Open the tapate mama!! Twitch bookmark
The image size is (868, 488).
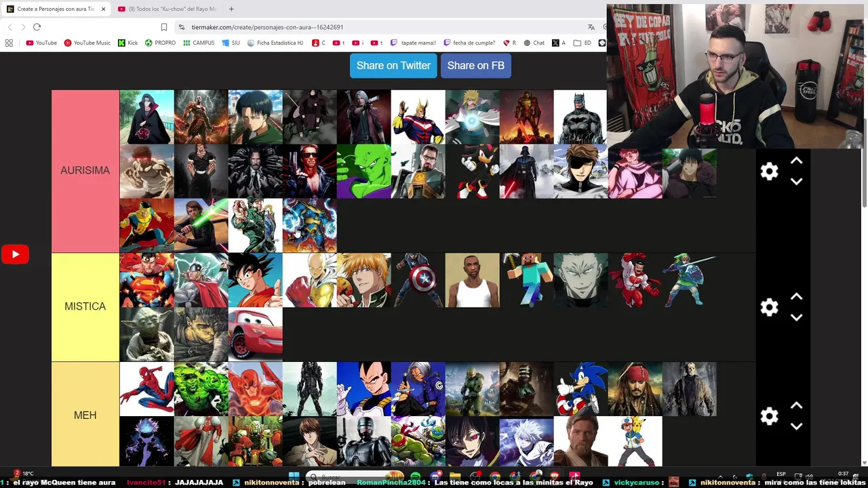(x=413, y=43)
